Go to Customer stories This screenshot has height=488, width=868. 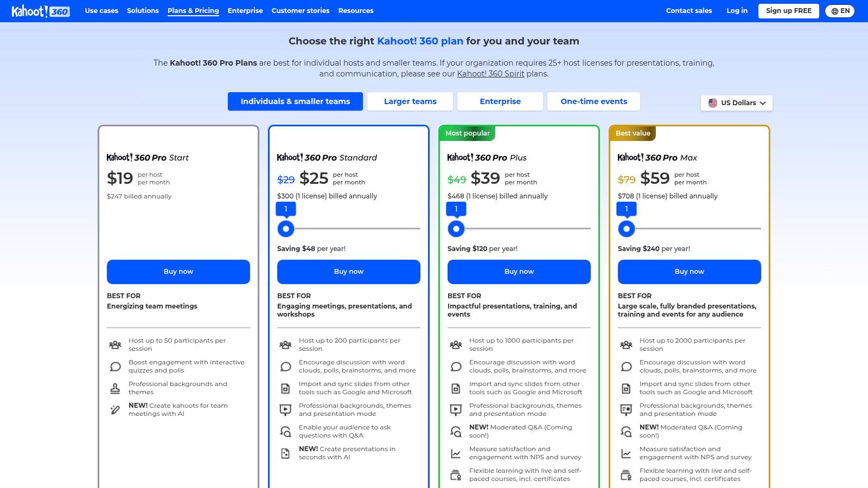coord(301,11)
